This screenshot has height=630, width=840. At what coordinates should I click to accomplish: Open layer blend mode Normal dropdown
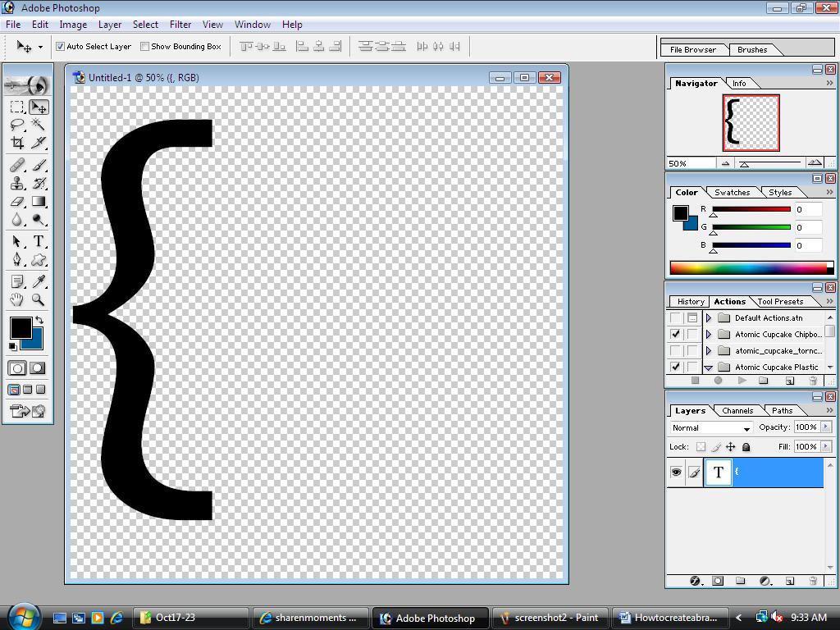point(711,428)
